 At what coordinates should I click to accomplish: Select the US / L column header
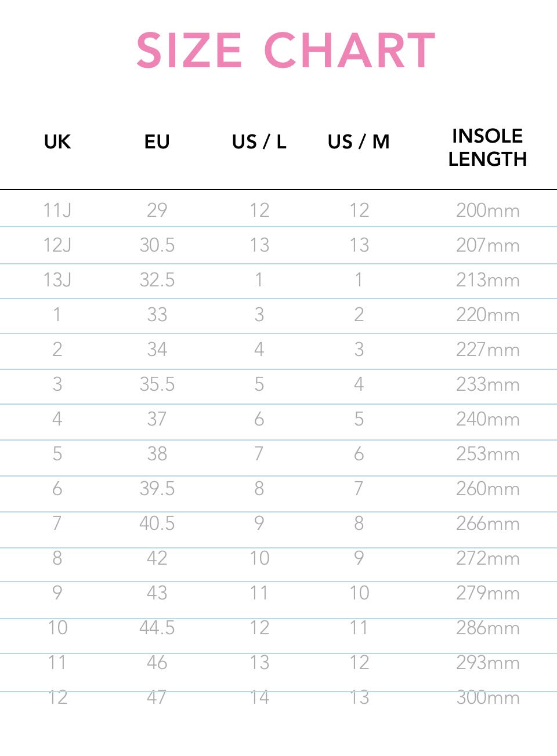259,142
